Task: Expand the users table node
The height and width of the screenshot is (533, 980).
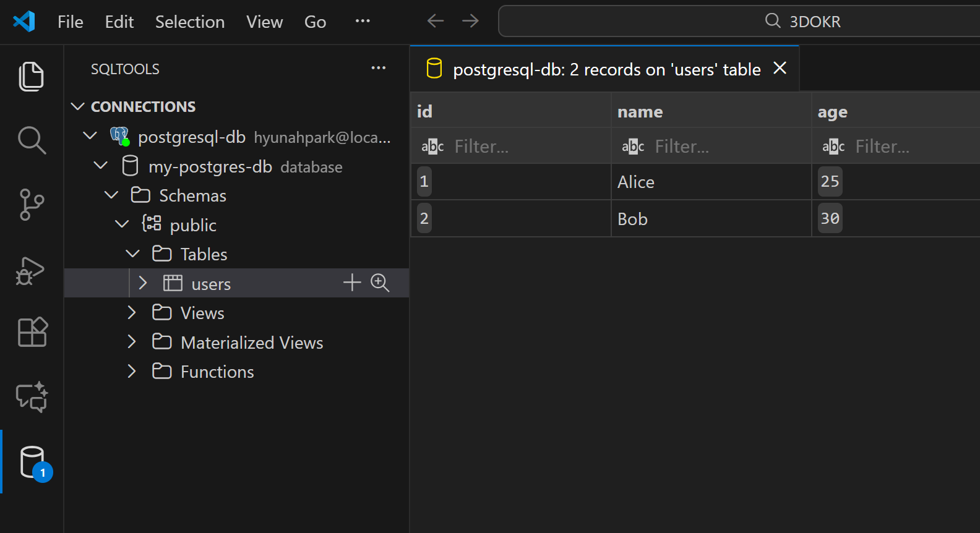Action: [x=143, y=283]
